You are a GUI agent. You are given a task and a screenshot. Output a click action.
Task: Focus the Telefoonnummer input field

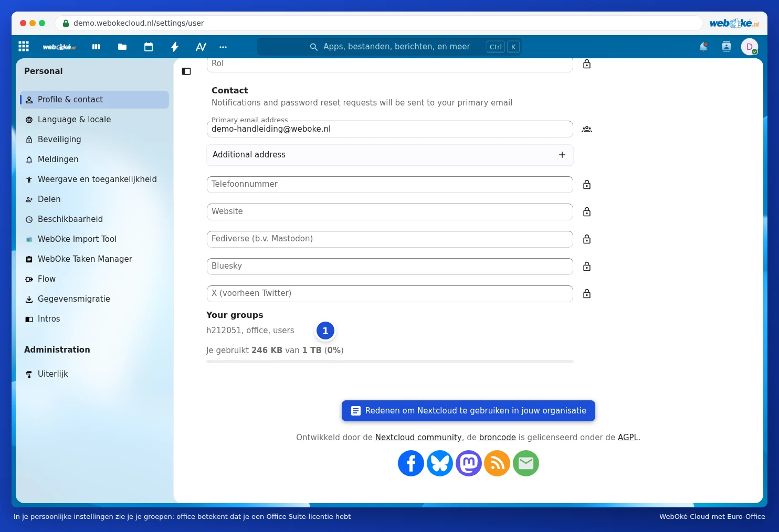click(x=390, y=185)
